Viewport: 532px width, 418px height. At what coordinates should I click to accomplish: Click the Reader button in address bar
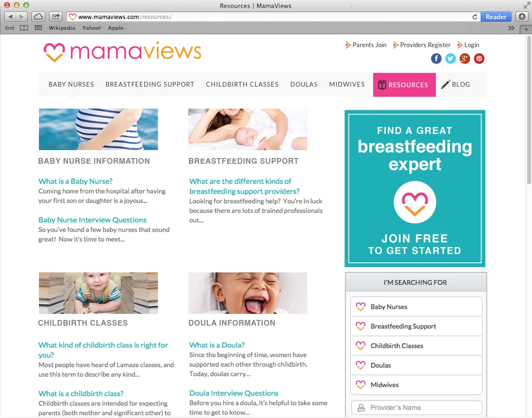[x=496, y=17]
